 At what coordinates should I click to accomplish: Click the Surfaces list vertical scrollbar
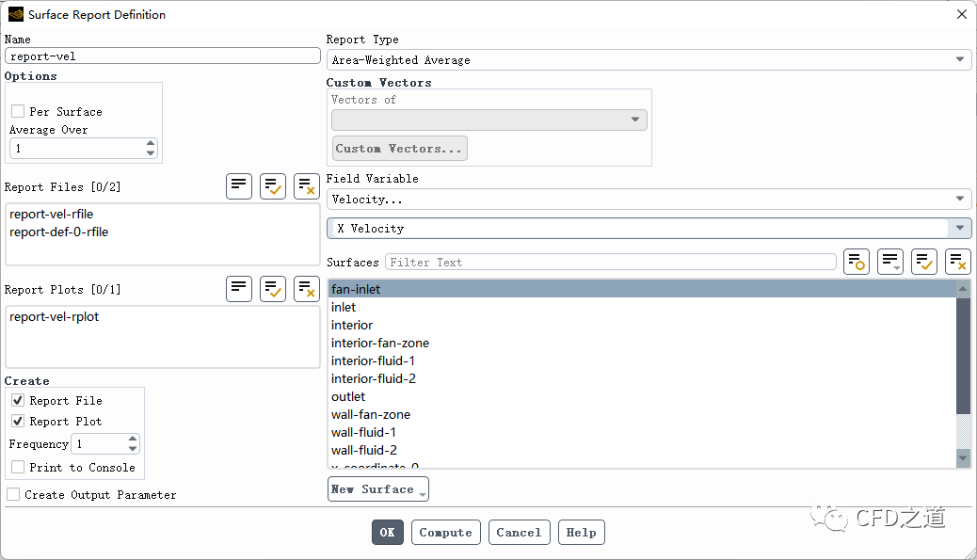coord(963,358)
